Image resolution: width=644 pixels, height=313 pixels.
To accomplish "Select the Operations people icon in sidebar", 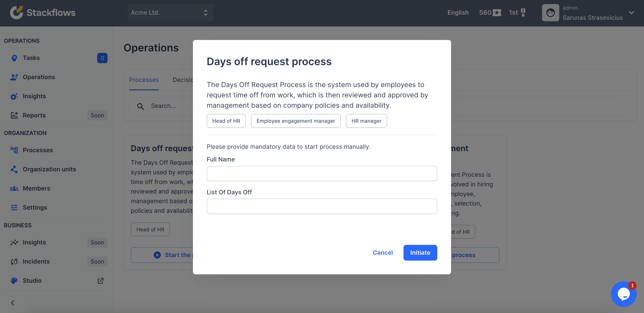I will [x=14, y=77].
